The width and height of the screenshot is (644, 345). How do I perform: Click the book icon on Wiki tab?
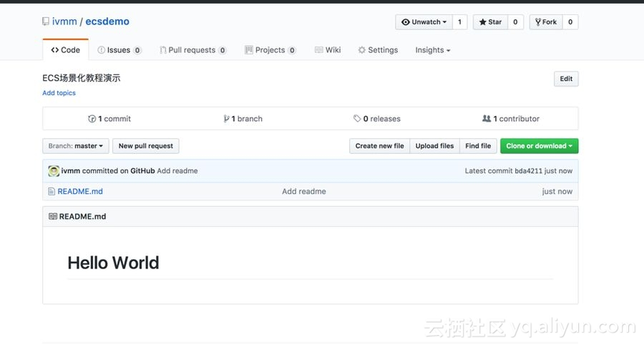(318, 49)
